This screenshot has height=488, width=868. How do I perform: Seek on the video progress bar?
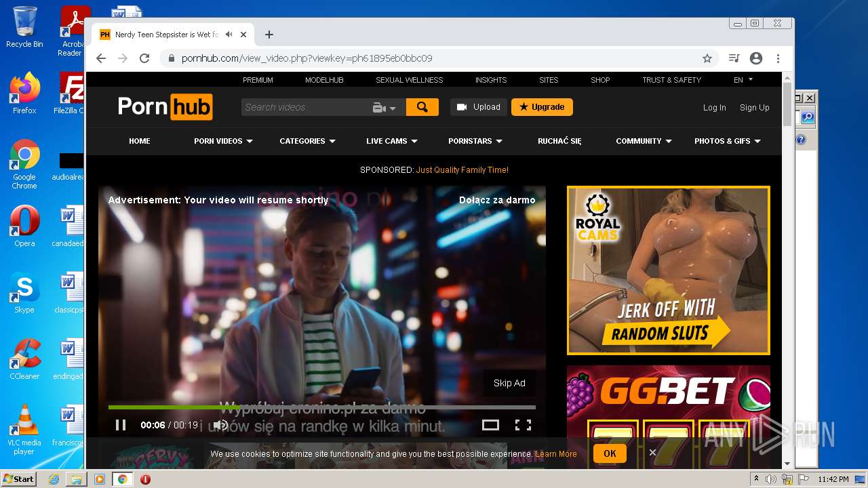tap(322, 407)
